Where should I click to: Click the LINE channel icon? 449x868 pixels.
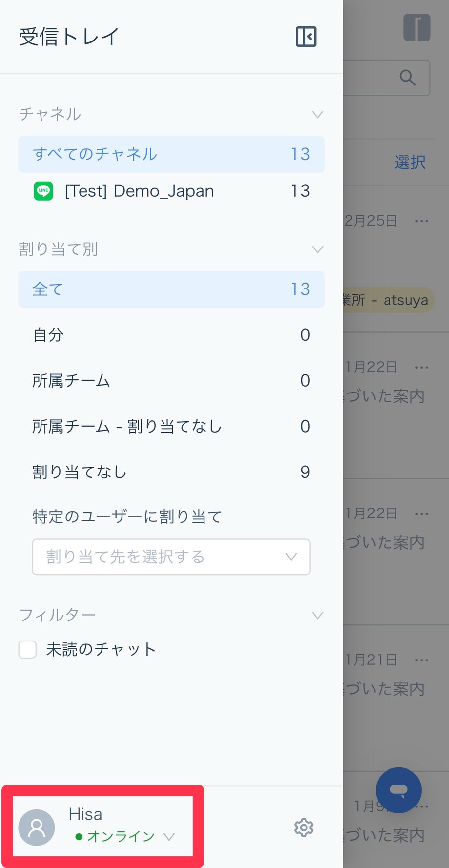[x=43, y=191]
